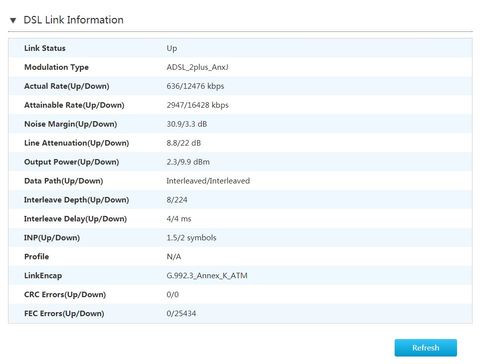Select the Modulation Type label
Screen dimensions: 480x364
[56, 67]
